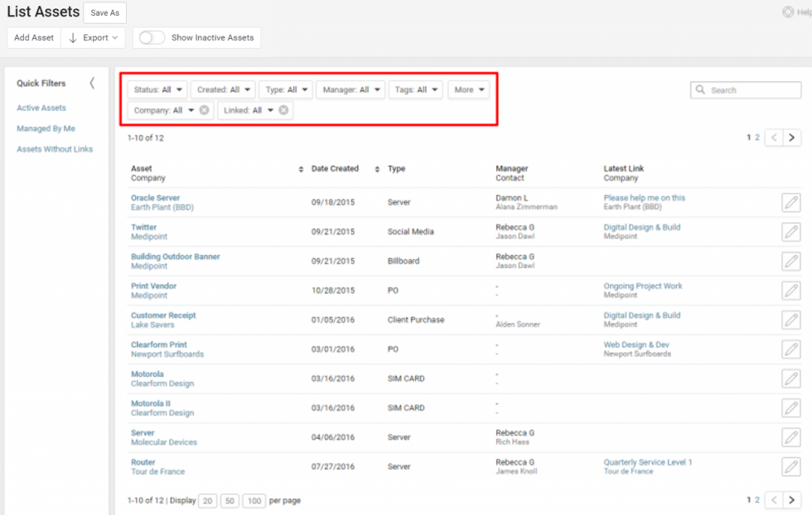
Task: Open the Building Outdoor Banner asset link
Action: [176, 257]
